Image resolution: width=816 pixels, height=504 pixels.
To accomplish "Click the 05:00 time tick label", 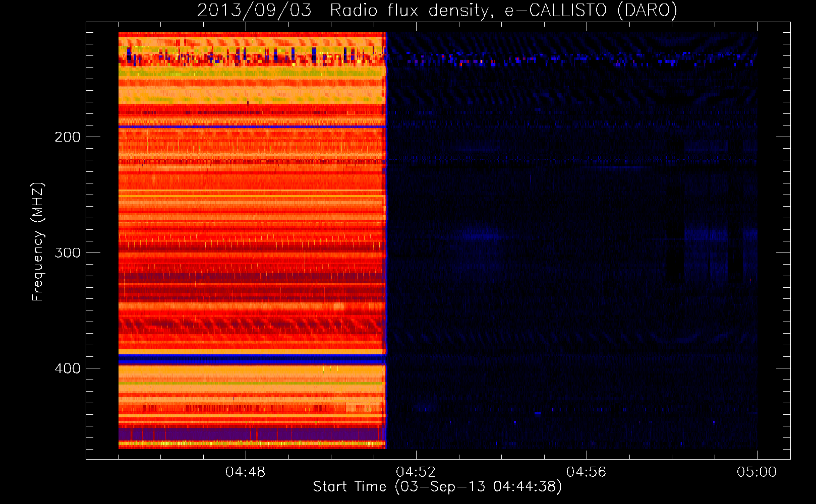I will point(756,472).
